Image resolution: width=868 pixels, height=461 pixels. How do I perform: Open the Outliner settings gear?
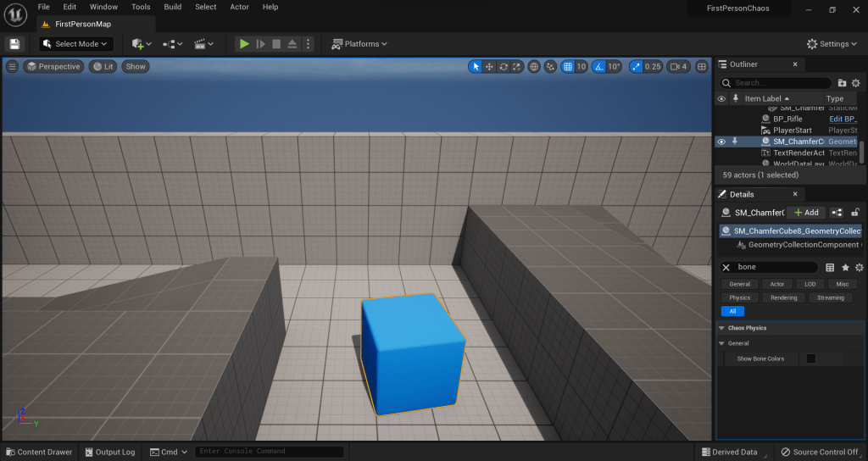855,83
